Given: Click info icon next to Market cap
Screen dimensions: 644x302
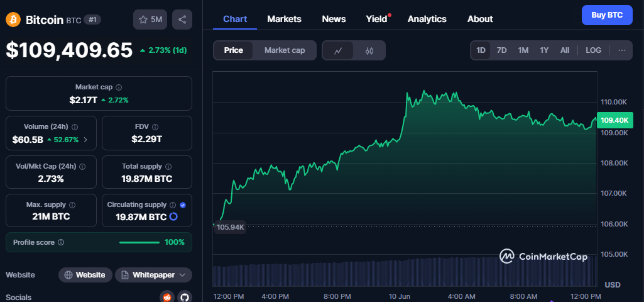Looking at the screenshot, I should (119, 87).
